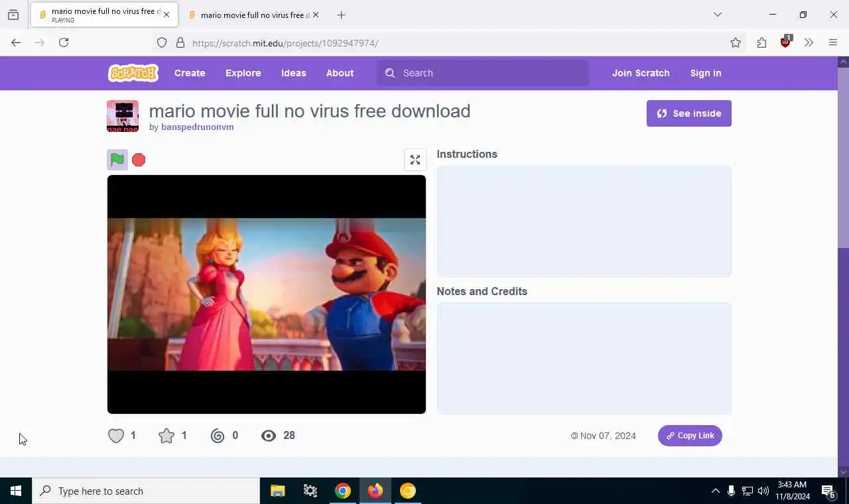
Task: Open Settings gear in taskbar
Action: coord(310,491)
